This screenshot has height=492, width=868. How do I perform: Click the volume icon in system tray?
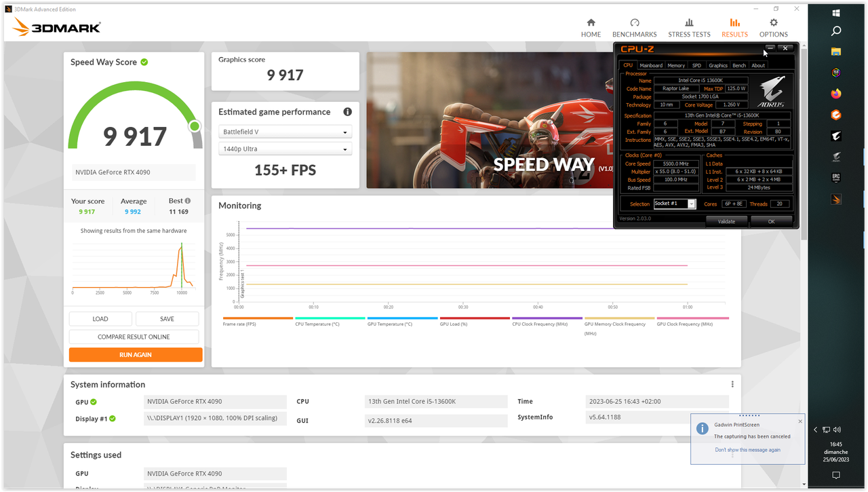point(837,430)
